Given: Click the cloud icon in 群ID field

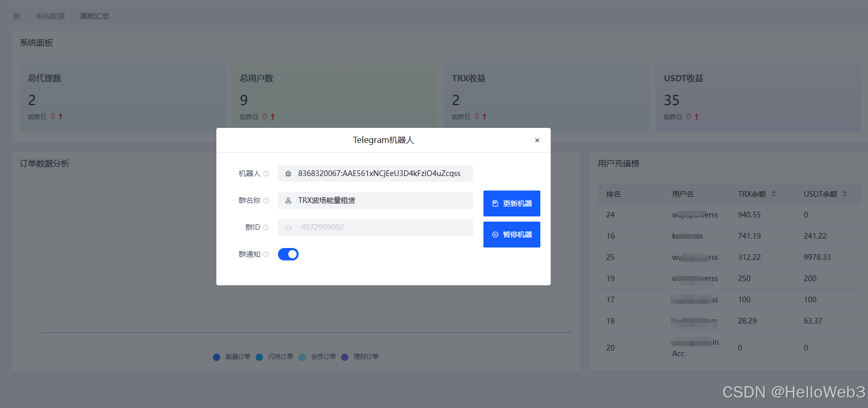Looking at the screenshot, I should [288, 227].
